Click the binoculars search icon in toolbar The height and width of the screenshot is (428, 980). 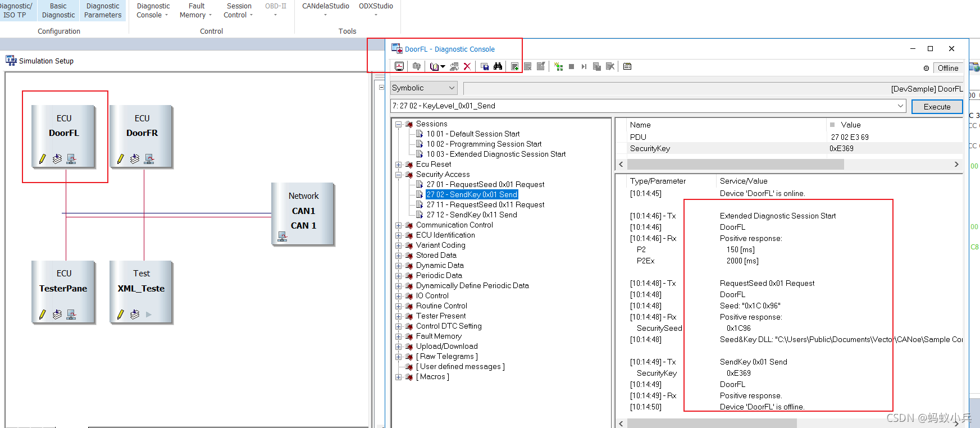tap(498, 66)
